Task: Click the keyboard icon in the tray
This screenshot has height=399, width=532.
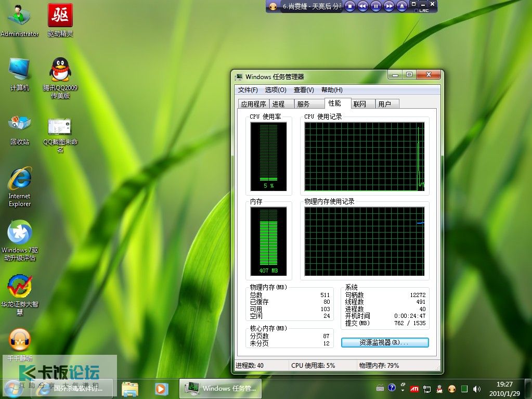Action: point(380,388)
